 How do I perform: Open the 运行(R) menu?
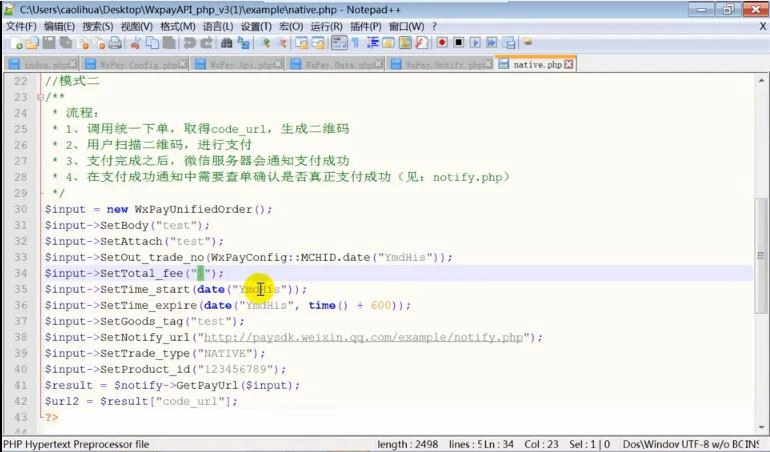[x=327, y=27]
